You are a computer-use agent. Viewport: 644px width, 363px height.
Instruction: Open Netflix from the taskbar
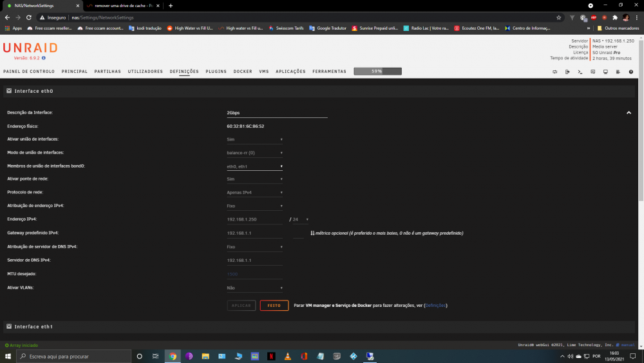click(272, 356)
